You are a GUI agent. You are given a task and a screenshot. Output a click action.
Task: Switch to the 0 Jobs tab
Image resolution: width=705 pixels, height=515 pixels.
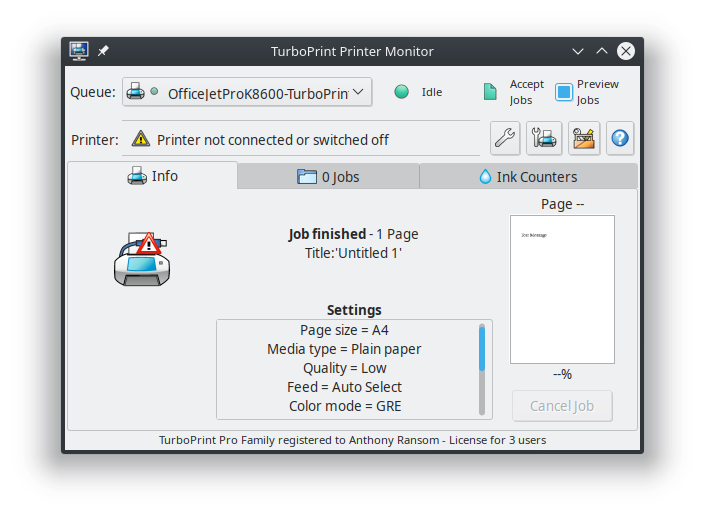[328, 177]
